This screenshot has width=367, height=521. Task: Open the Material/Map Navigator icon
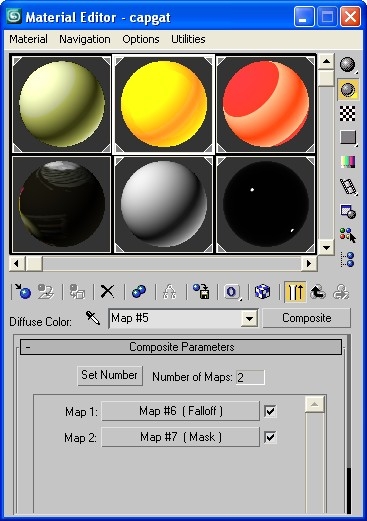coord(348,259)
